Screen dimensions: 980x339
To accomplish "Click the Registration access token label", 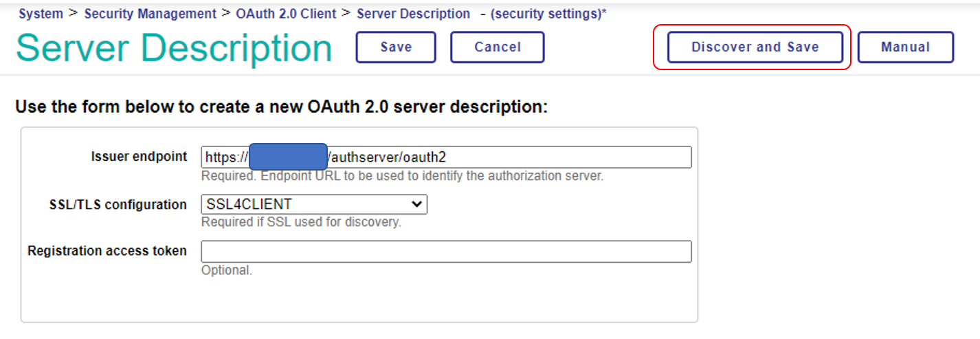I will 107,251.
